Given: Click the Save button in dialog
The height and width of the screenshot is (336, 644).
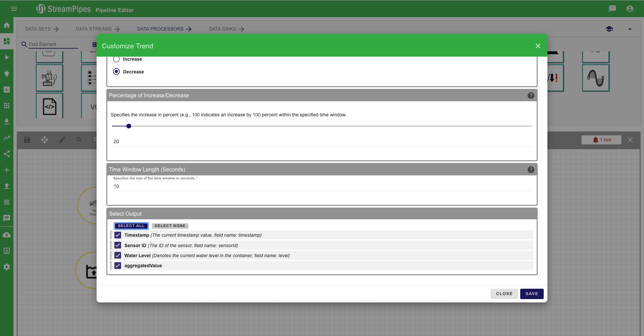Looking at the screenshot, I should (532, 294).
